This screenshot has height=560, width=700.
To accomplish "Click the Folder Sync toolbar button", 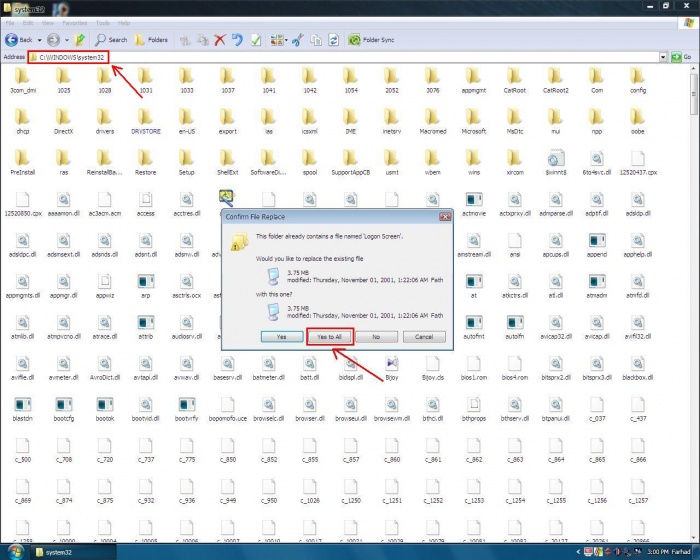I will tap(371, 40).
